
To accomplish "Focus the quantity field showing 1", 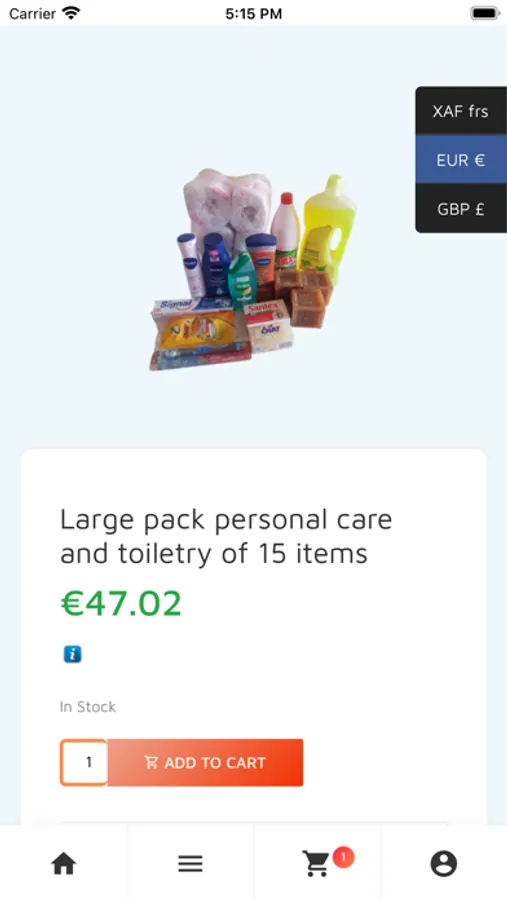I will [84, 762].
